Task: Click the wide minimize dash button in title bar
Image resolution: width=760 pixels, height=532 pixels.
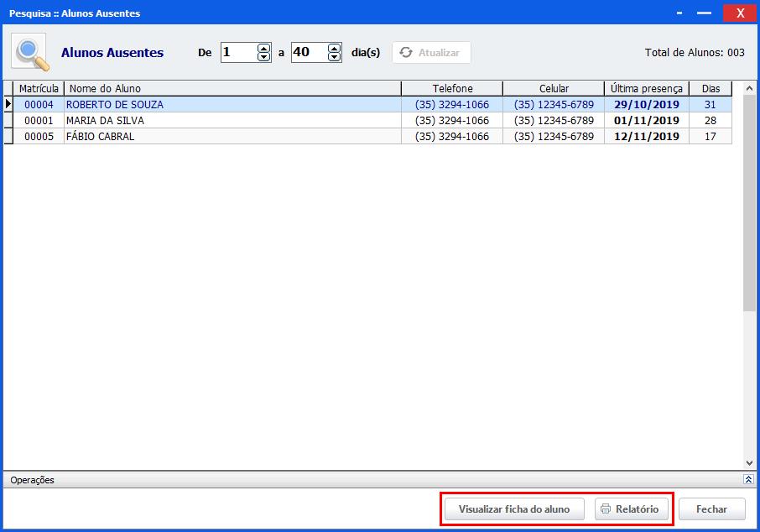Action: click(705, 13)
